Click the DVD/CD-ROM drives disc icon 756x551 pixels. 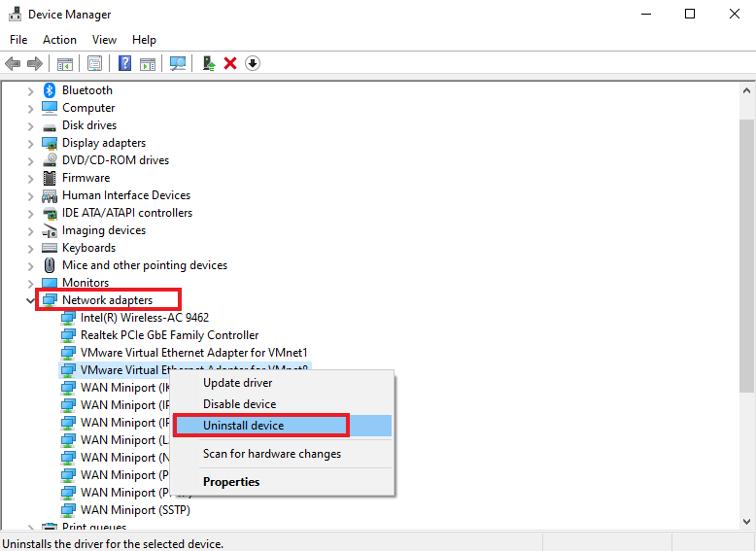[x=50, y=160]
